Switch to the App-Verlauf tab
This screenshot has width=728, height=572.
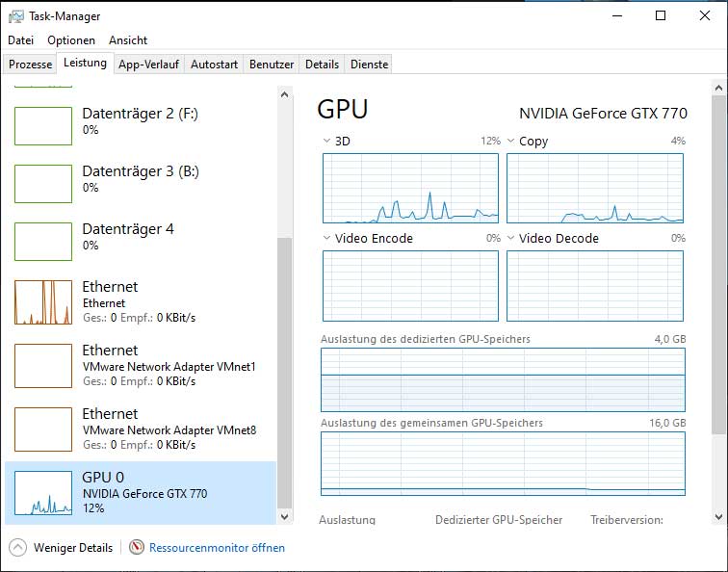[148, 65]
